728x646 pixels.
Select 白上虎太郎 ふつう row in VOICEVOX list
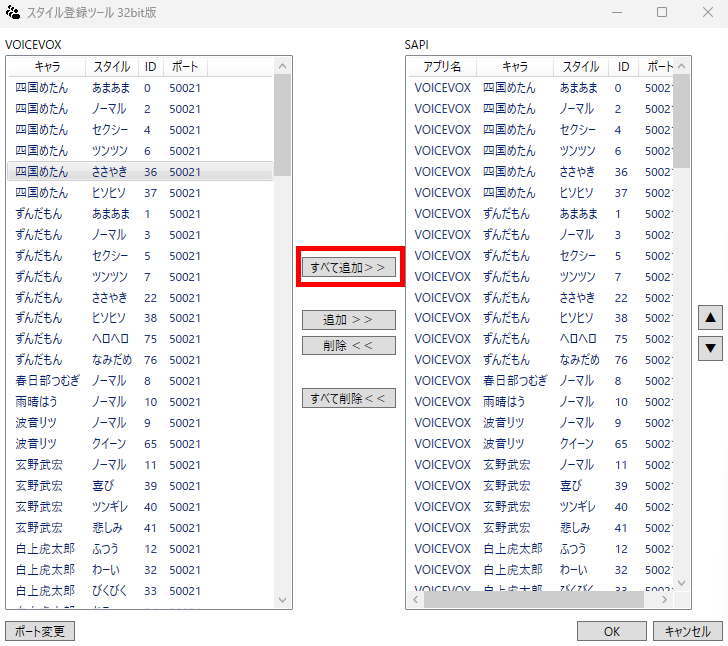[x=141, y=549]
